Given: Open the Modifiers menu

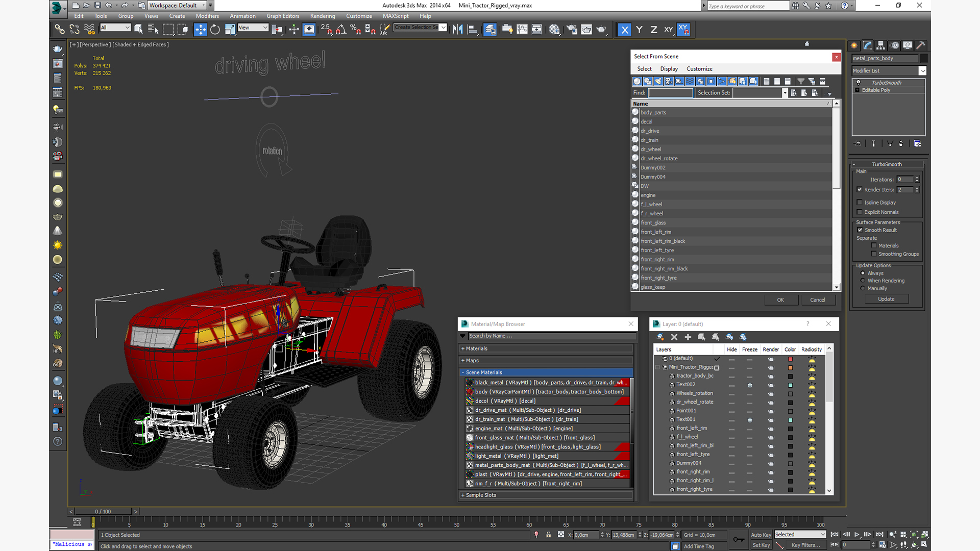Looking at the screenshot, I should (207, 16).
